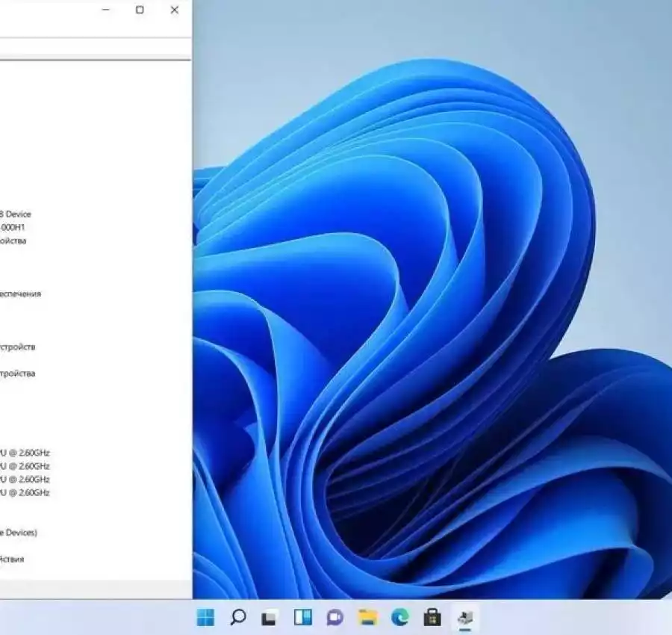Select the entry ending in "йствия"

tap(12, 559)
